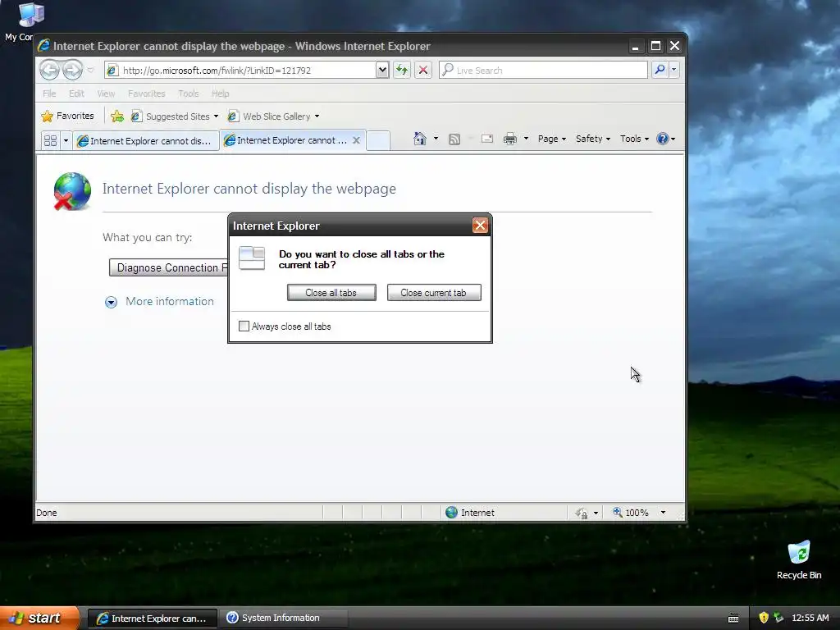Image resolution: width=840 pixels, height=630 pixels.
Task: Click the More information link
Action: (169, 301)
